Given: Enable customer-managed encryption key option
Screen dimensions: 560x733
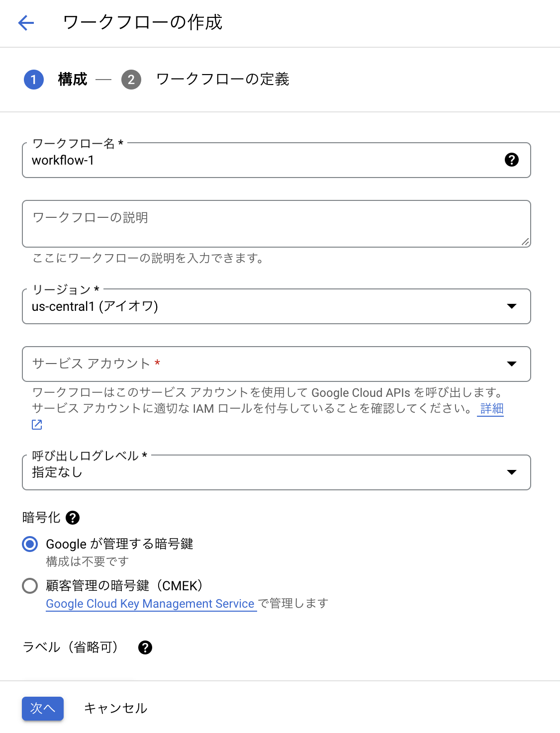Looking at the screenshot, I should 29,586.
